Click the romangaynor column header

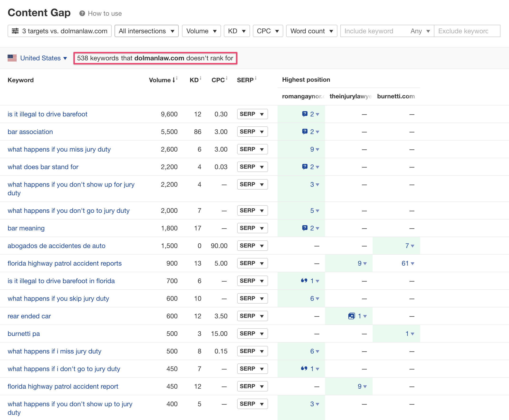[303, 96]
